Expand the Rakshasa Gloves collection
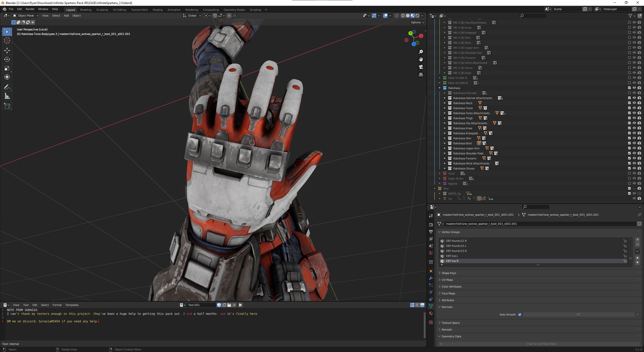Image resolution: width=644 pixels, height=352 pixels. pos(445,168)
